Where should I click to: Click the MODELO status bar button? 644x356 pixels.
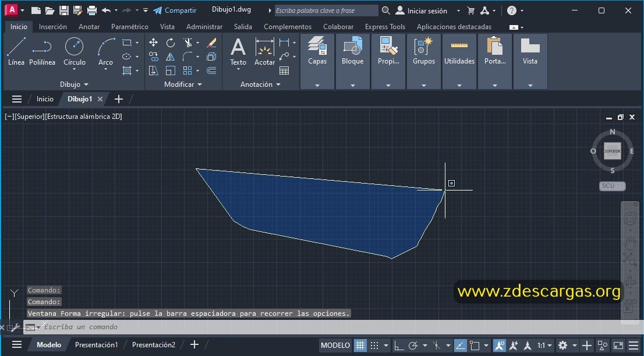click(x=335, y=346)
